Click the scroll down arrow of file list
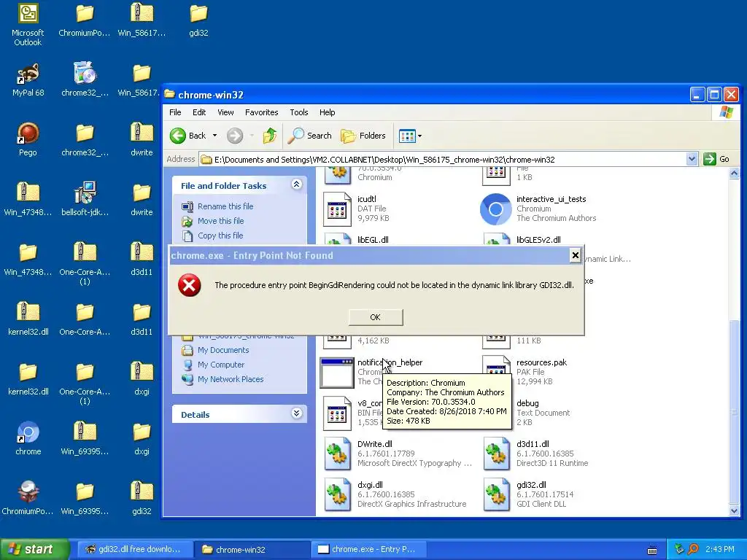The height and width of the screenshot is (560, 747). (x=734, y=510)
